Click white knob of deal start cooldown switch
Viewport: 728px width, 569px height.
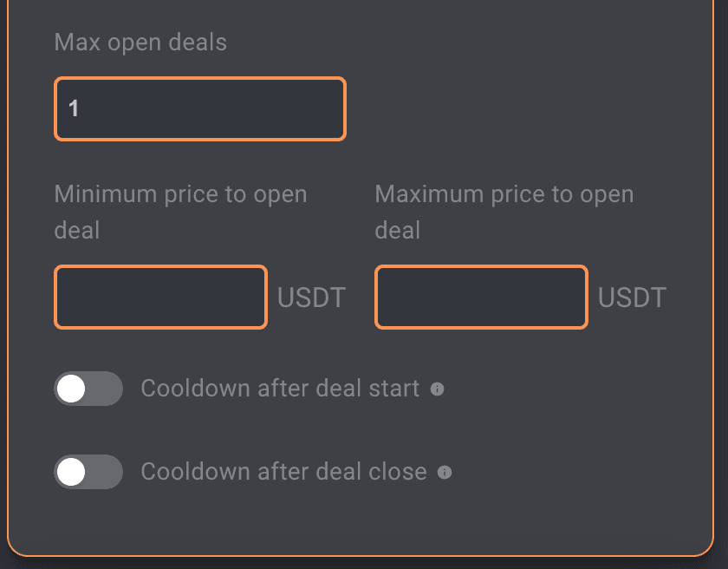(x=71, y=389)
